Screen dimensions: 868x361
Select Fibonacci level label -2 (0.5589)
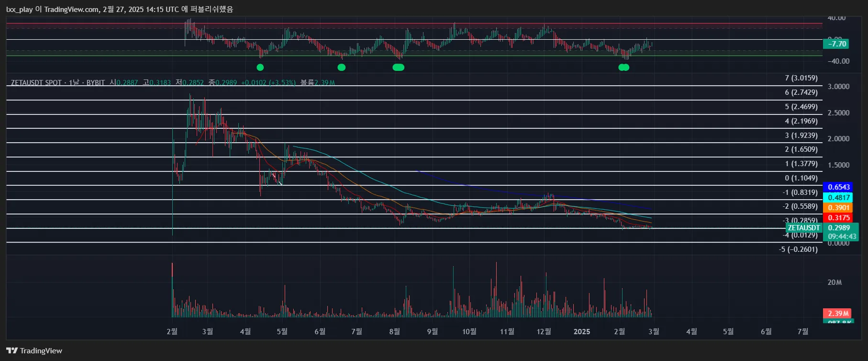[x=800, y=206]
